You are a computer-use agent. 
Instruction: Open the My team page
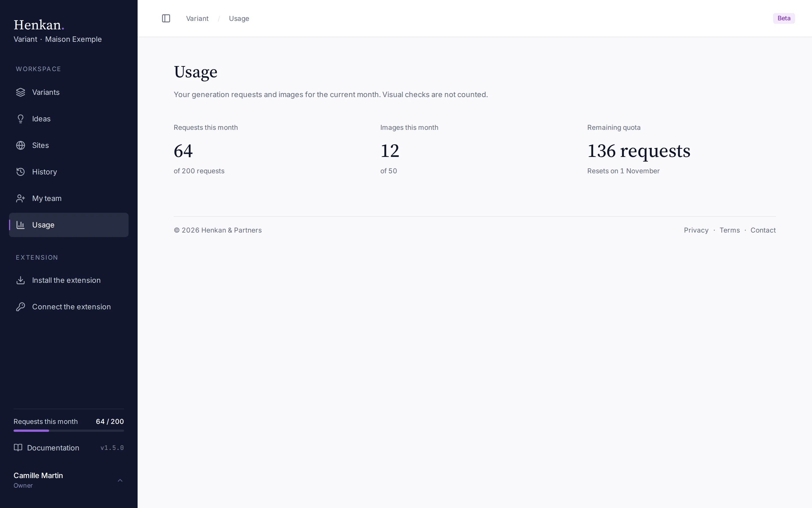69,199
